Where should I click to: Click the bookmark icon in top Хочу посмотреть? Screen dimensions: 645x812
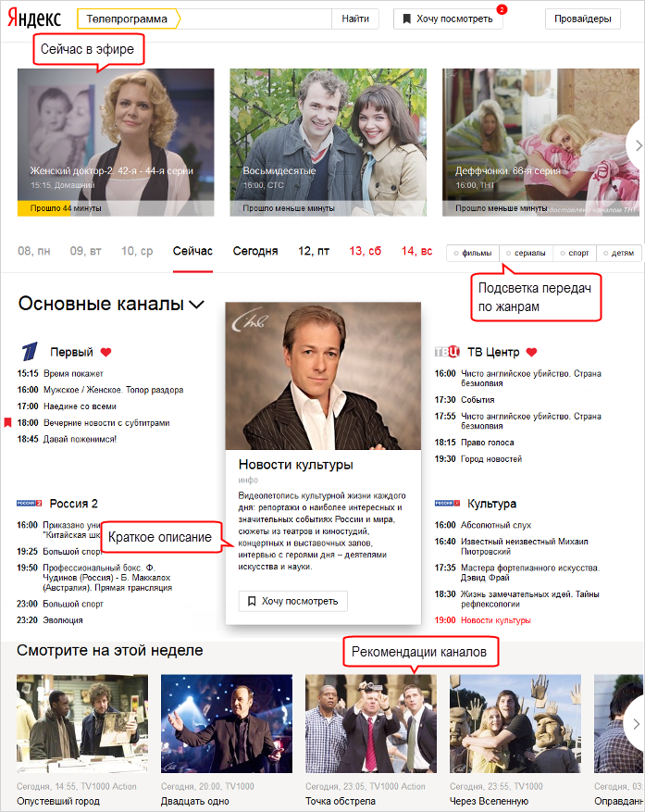point(407,19)
